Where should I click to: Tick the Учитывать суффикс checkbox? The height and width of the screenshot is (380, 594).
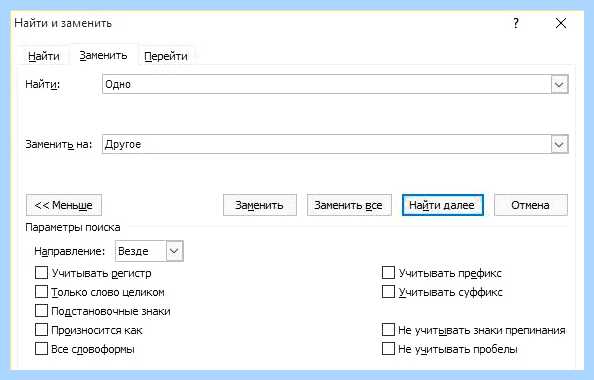point(388,292)
